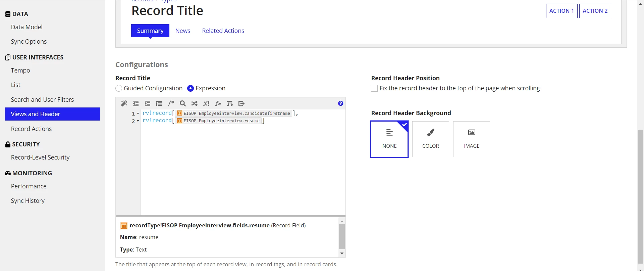Click the x! rule input icon
This screenshot has width=644, height=271.
click(x=206, y=103)
